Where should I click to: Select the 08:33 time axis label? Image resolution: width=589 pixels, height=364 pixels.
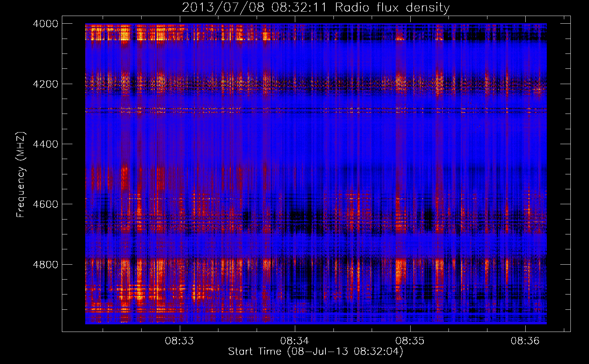[179, 341]
